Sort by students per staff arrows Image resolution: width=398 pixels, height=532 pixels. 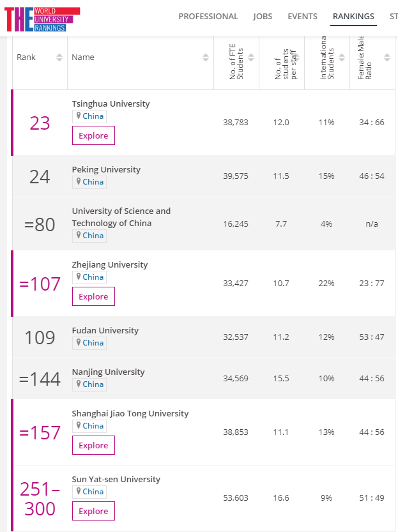[x=296, y=57]
